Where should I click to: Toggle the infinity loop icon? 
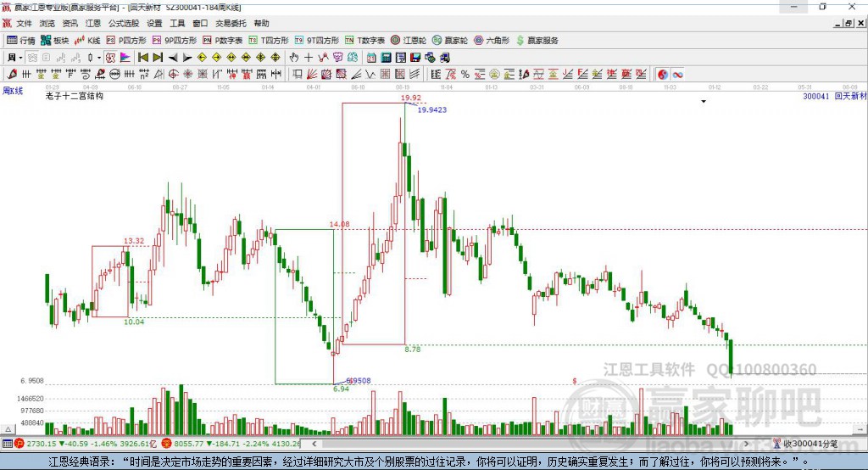677,75
